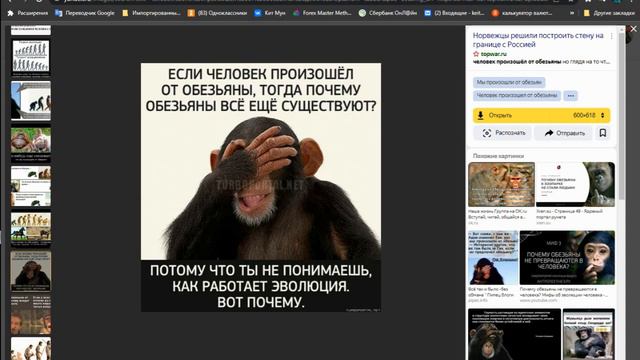Image resolution: width=640 pixels, height=360 pixels.
Task: Expand more tags with the ellipsis chip
Action: [x=571, y=96]
